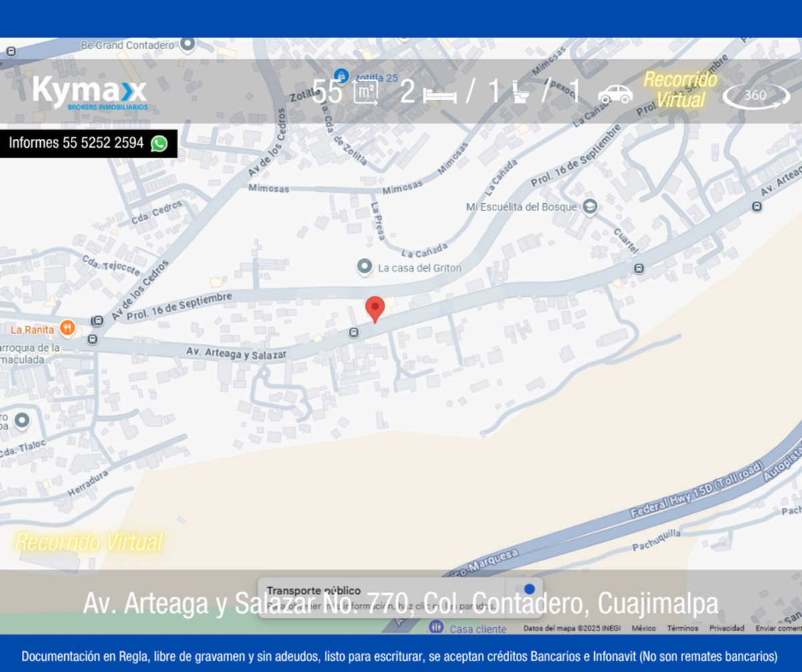802x672 pixels.
Task: Click the México link in the map footer
Action: pos(644,629)
